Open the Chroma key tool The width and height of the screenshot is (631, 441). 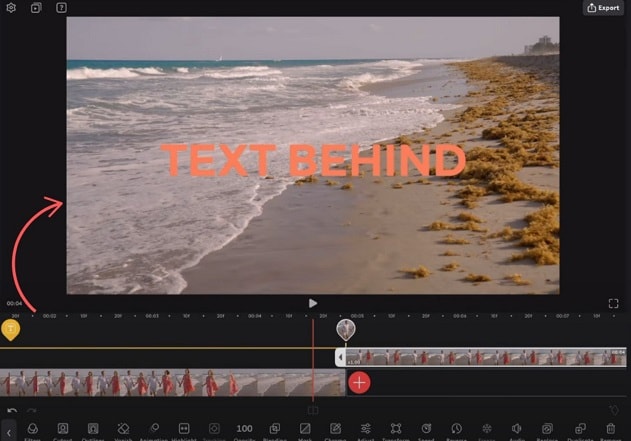click(335, 431)
